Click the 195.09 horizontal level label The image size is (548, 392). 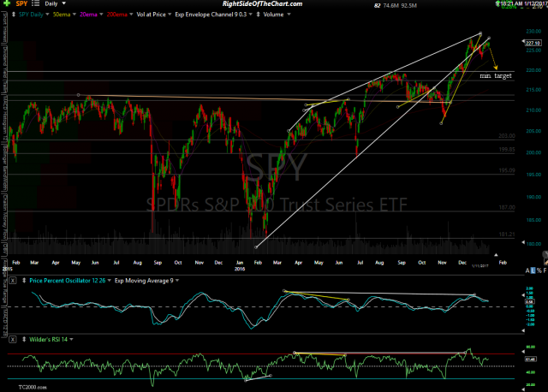[507, 170]
